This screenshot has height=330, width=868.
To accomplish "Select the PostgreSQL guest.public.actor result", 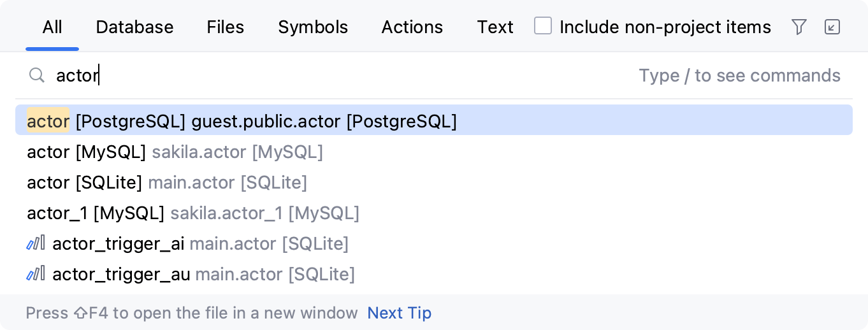I will point(242,121).
